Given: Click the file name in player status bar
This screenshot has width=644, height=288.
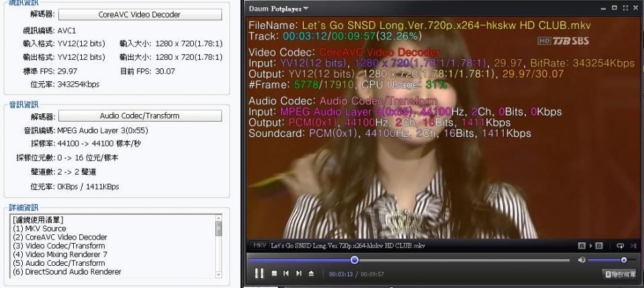Looking at the screenshot, I should point(348,246).
